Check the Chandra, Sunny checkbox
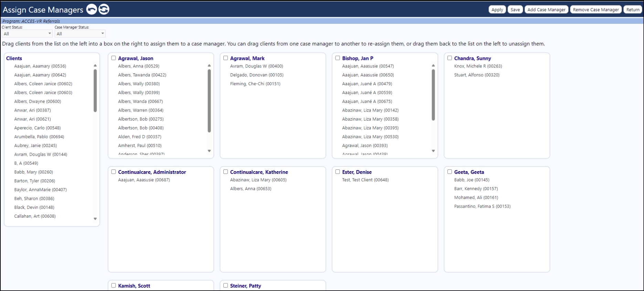 [450, 58]
